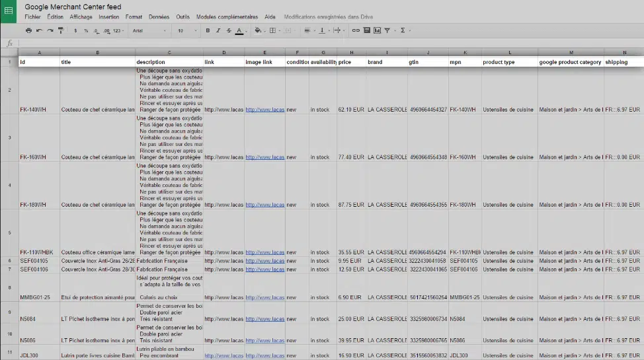The width and height of the screenshot is (644, 360).
Task: Insert a chart using the chart icon
Action: pyautogui.click(x=377, y=30)
